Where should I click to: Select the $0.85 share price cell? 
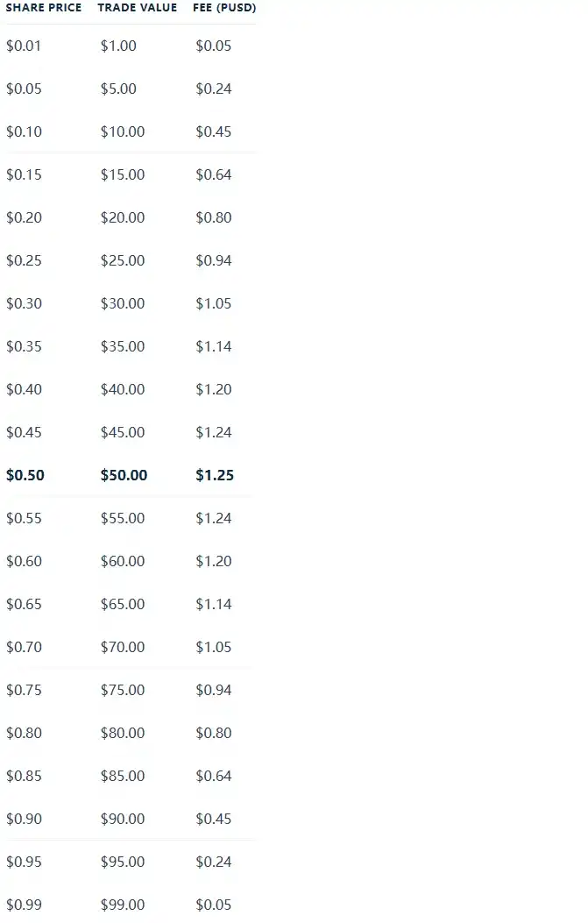click(x=24, y=775)
